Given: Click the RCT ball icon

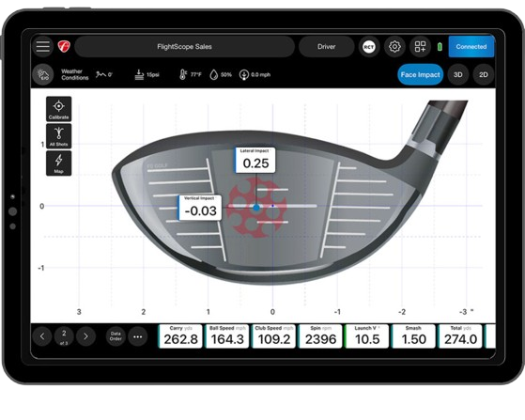Looking at the screenshot, I should [369, 47].
